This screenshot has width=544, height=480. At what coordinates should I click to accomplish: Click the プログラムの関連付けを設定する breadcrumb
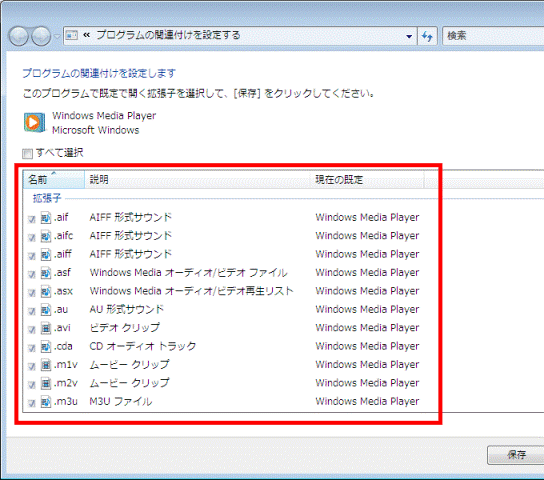coord(168,35)
